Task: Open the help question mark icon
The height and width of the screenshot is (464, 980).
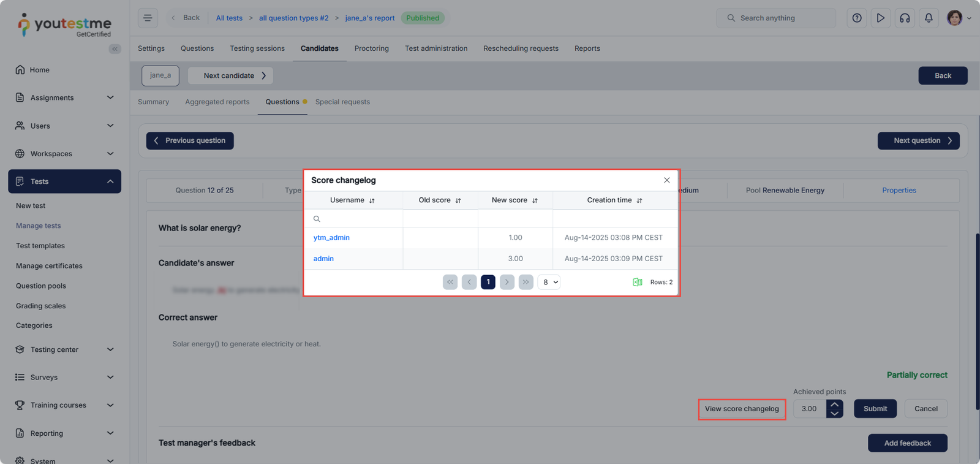Action: tap(856, 18)
